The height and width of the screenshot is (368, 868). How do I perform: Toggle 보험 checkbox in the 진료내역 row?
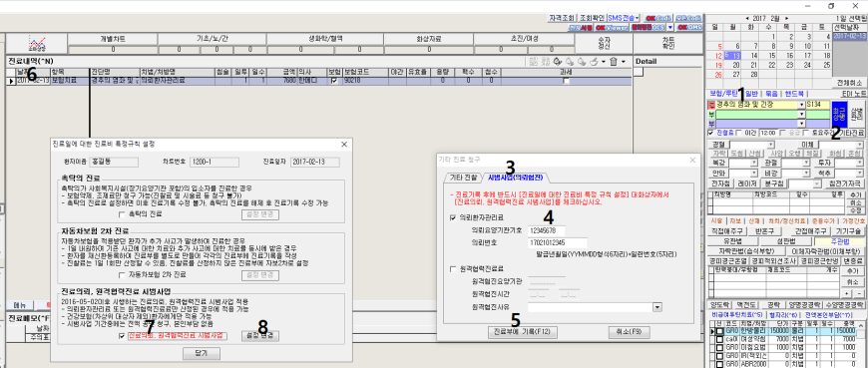tap(333, 81)
